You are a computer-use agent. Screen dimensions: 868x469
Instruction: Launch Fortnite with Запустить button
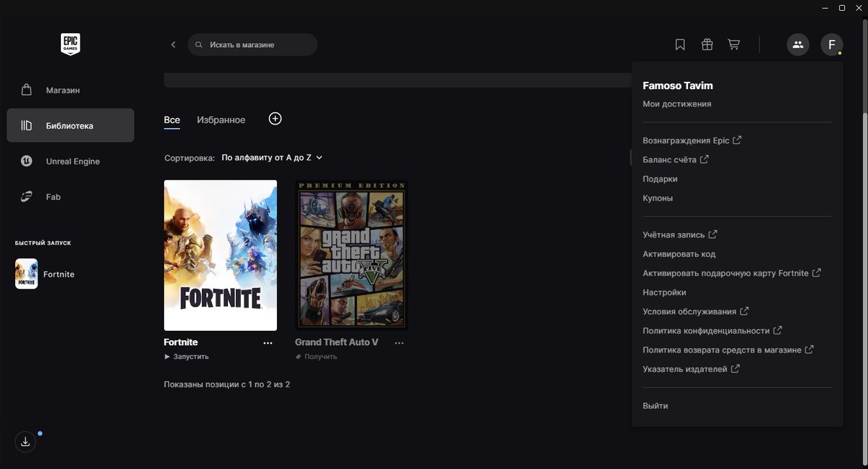click(187, 357)
